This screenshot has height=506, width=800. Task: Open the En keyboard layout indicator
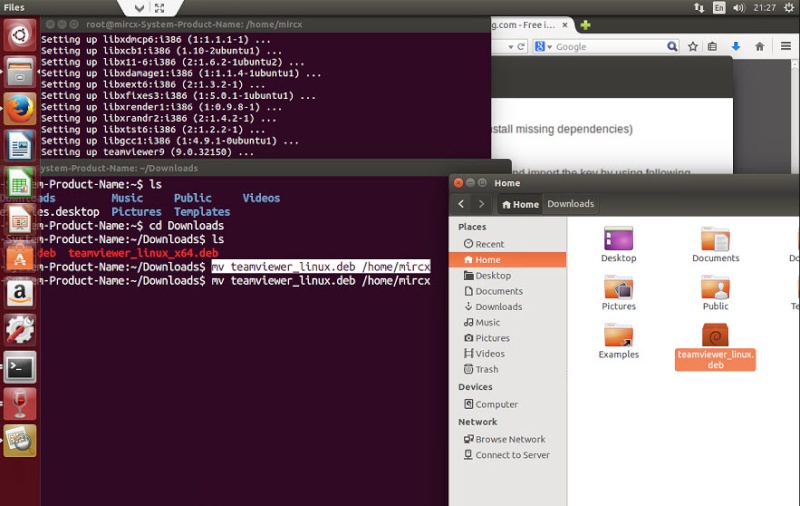click(x=719, y=7)
